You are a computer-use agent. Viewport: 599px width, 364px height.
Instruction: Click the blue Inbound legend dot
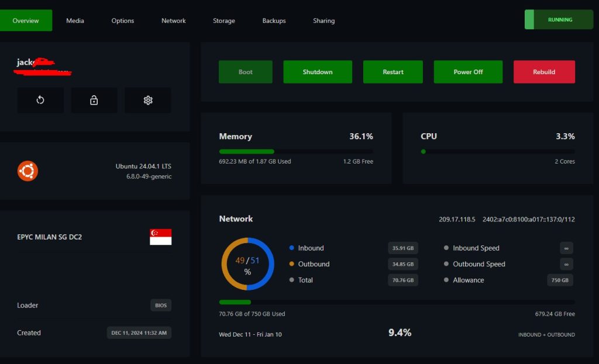292,248
